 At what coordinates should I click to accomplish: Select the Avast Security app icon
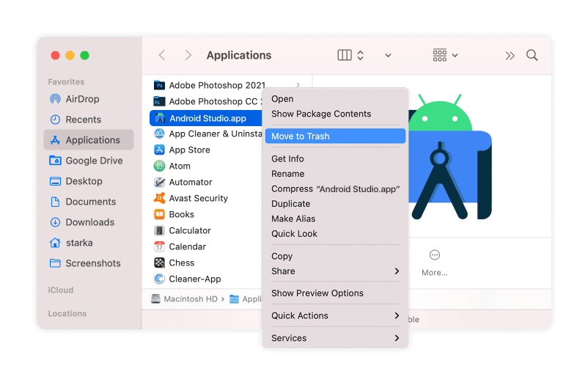coord(159,198)
